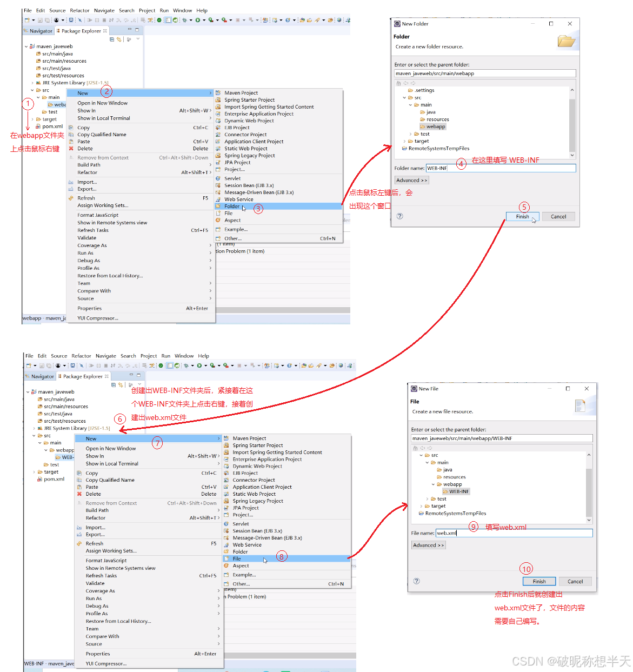
Task: Click the Import icon in upper Eclipse context menu
Action: pos(71,182)
